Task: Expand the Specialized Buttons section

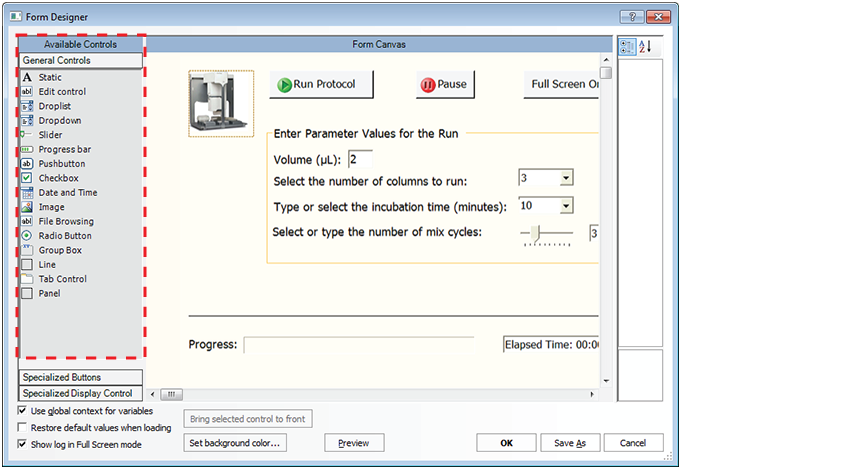Action: point(80,378)
